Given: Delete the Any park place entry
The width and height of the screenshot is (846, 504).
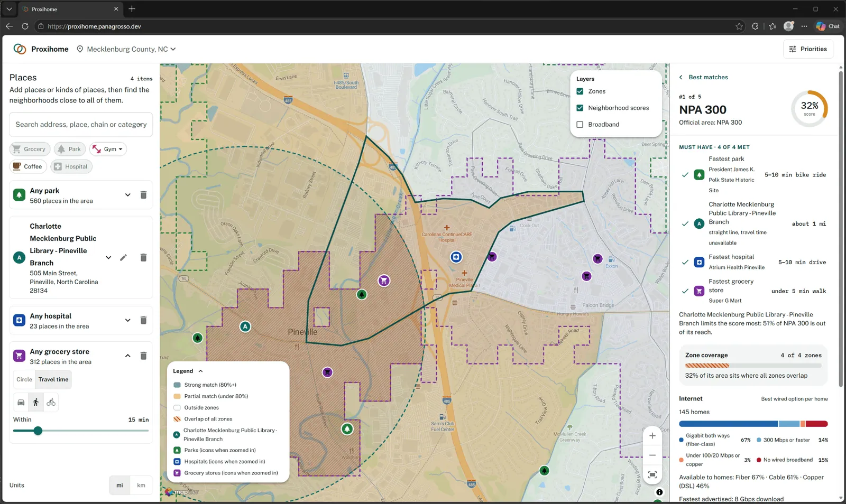Looking at the screenshot, I should (143, 195).
